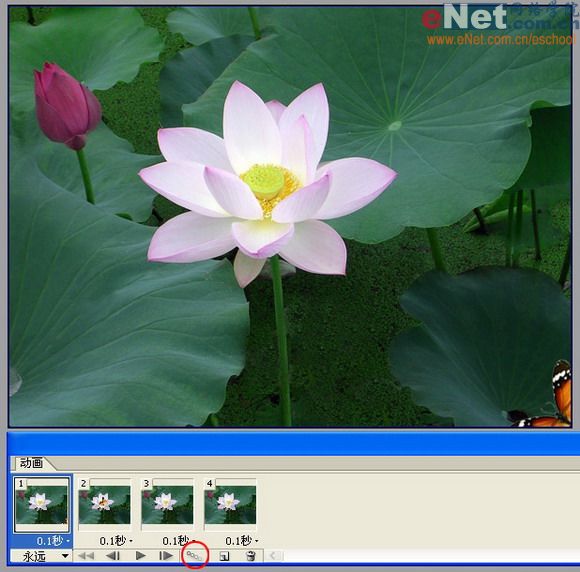Open frame 2 delay 0.1秒 dropdown
Screen dimensions: 580x572
click(x=116, y=541)
